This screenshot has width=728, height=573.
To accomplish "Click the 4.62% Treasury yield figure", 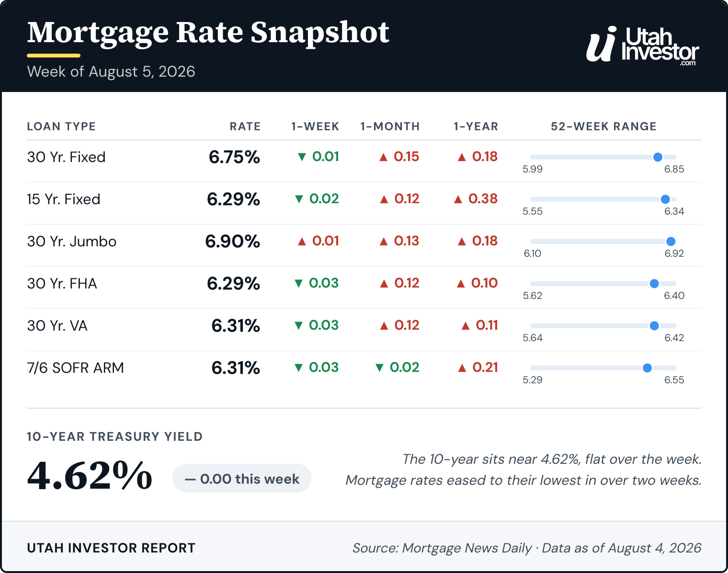I will 90,476.
